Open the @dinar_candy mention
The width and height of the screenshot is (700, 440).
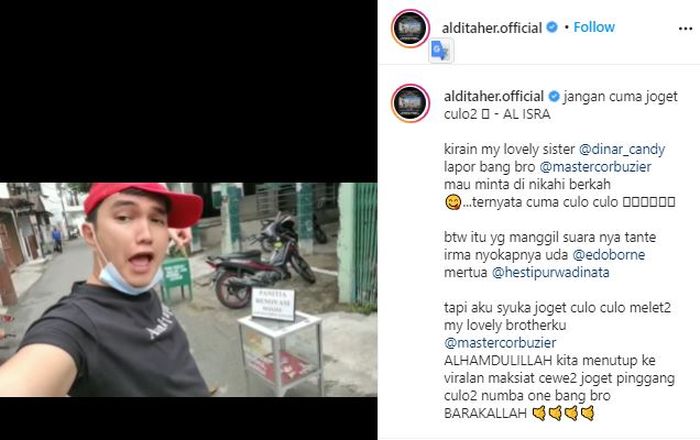622,149
